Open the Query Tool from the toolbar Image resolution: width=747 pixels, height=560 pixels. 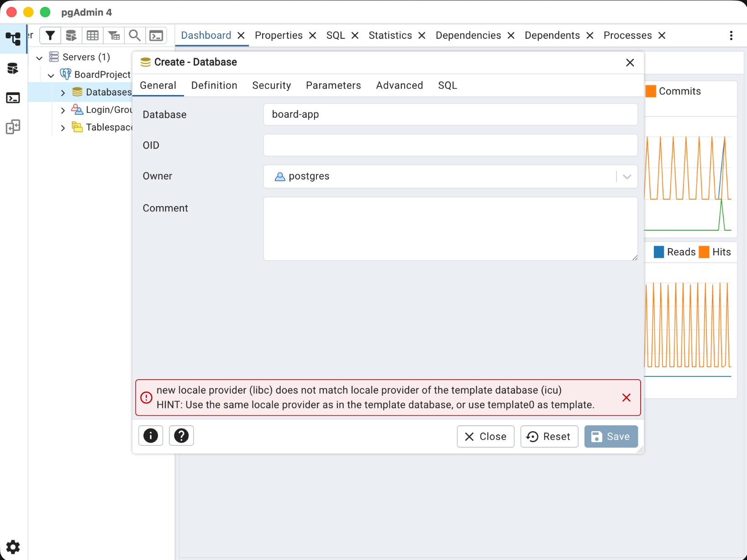point(71,36)
